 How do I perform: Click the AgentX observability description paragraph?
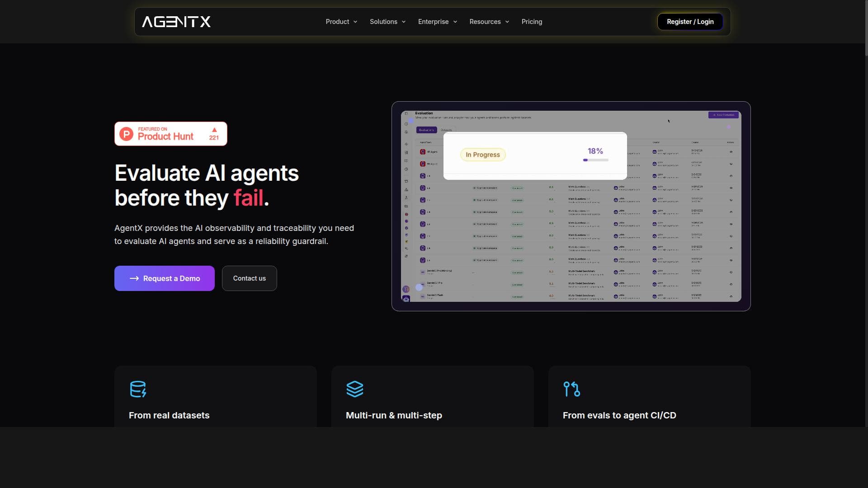pos(234,235)
